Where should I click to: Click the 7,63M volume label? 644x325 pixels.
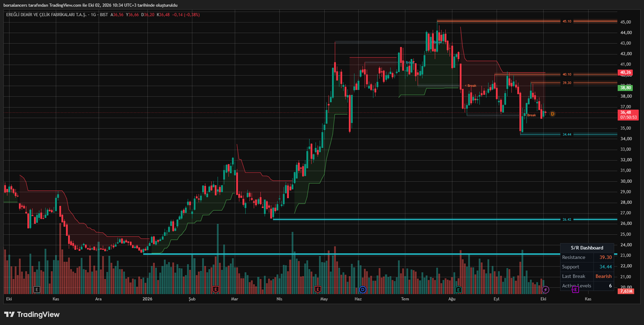point(625,291)
